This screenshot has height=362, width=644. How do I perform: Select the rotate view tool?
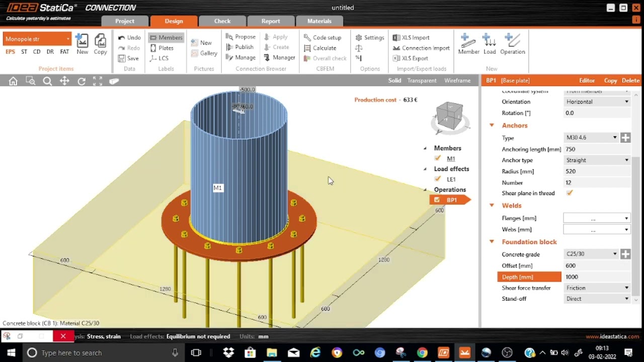pos(82,81)
